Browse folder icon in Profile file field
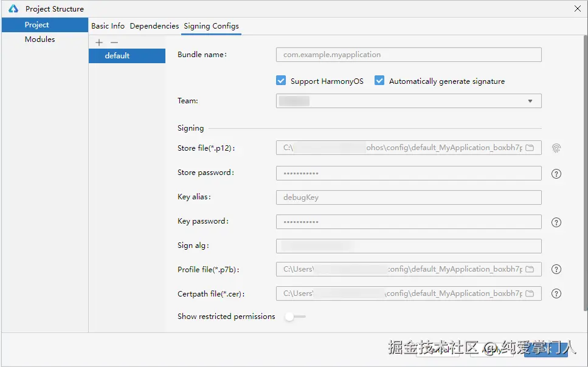Viewport: 588px width, 367px height. click(530, 269)
